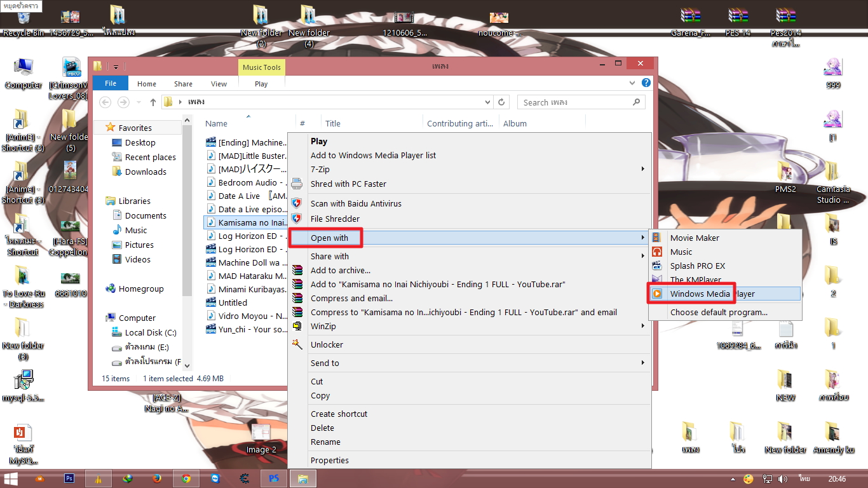868x488 pixels.
Task: Open the taskbar clock showing 20:46
Action: click(836, 478)
